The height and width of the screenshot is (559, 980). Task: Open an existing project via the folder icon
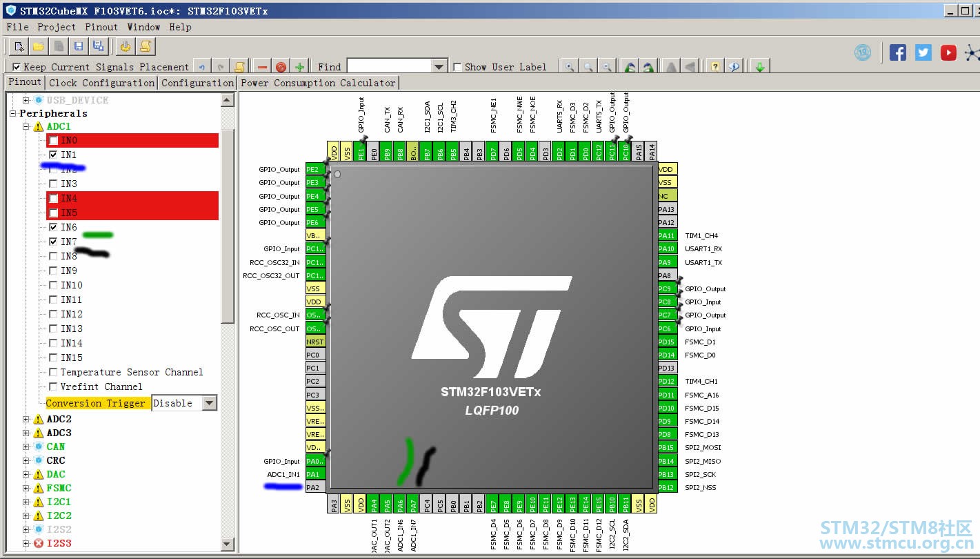(x=39, y=46)
